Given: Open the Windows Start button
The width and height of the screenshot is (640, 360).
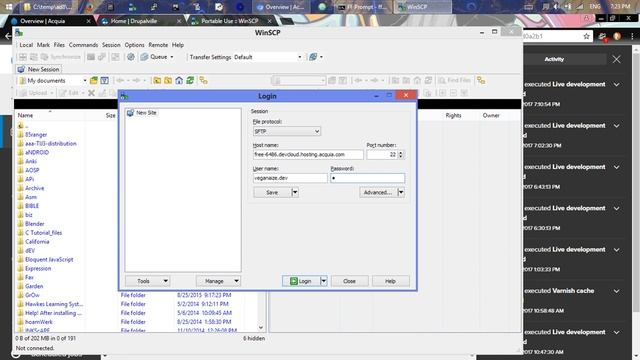Looking at the screenshot, I should (9, 7).
